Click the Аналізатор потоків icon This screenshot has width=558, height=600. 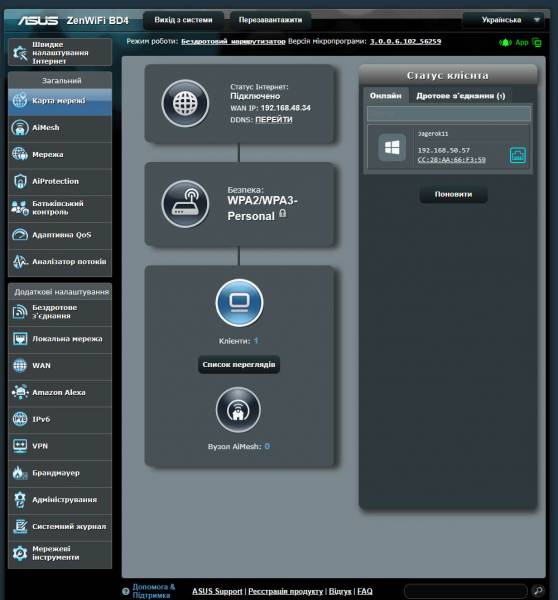[20, 261]
